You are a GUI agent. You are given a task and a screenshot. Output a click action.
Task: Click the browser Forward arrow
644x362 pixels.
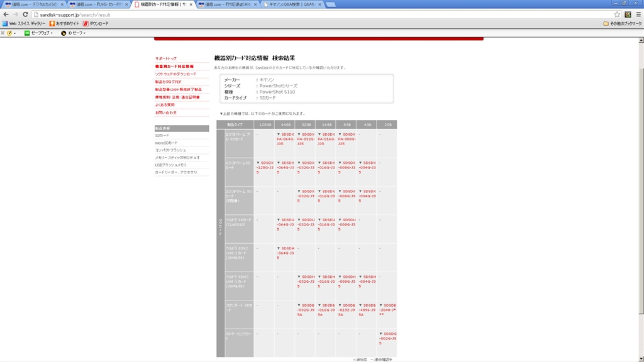tap(16, 14)
